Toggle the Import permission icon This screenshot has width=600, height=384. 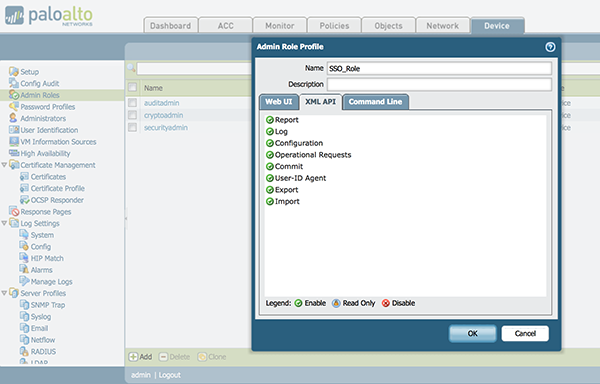click(x=270, y=202)
